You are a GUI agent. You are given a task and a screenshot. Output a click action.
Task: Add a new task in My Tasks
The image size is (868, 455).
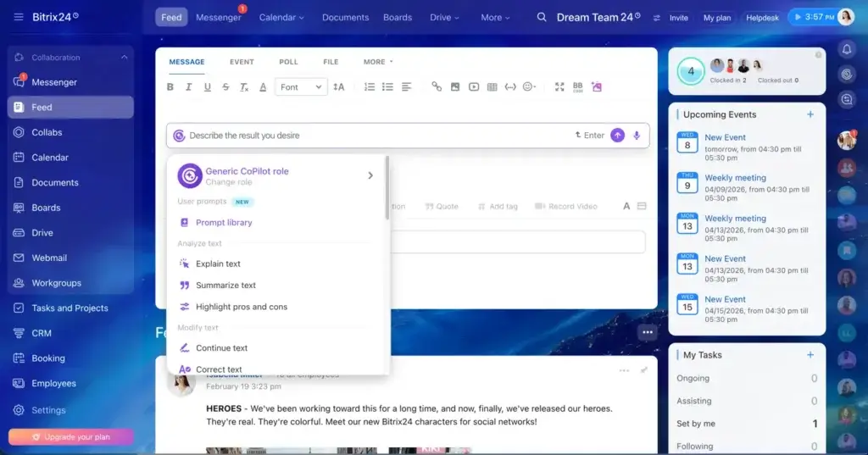pyautogui.click(x=810, y=355)
